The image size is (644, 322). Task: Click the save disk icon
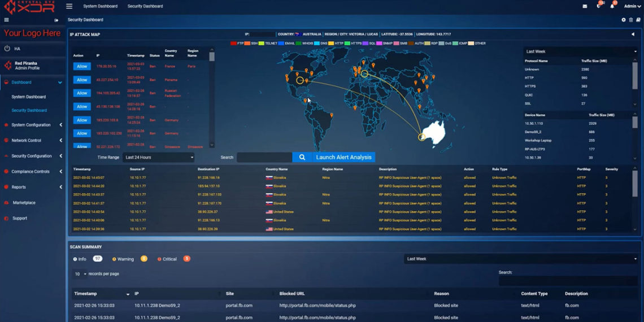coord(638,20)
